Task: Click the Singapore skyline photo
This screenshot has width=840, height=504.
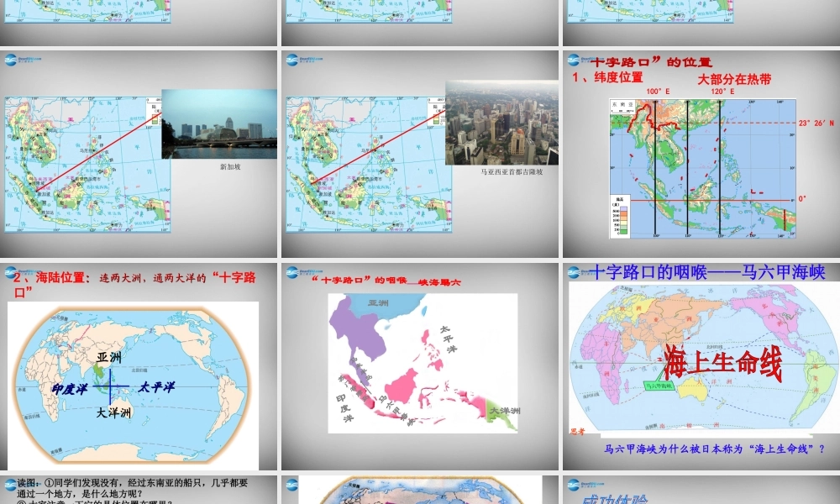Action: tap(219, 124)
